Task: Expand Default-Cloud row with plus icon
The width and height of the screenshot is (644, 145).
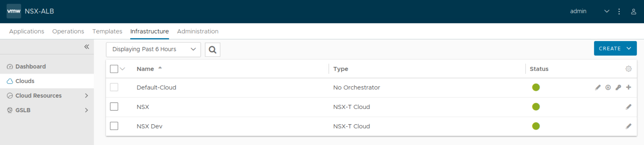Action: point(628,87)
